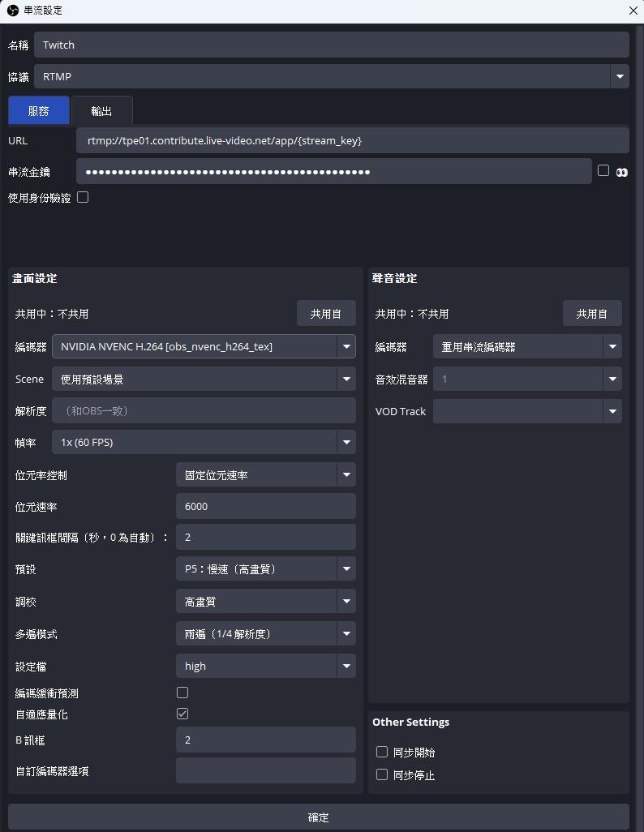Uncheck the 自適應量化 checkbox
Image resolution: width=644 pixels, height=832 pixels.
pyautogui.click(x=182, y=714)
